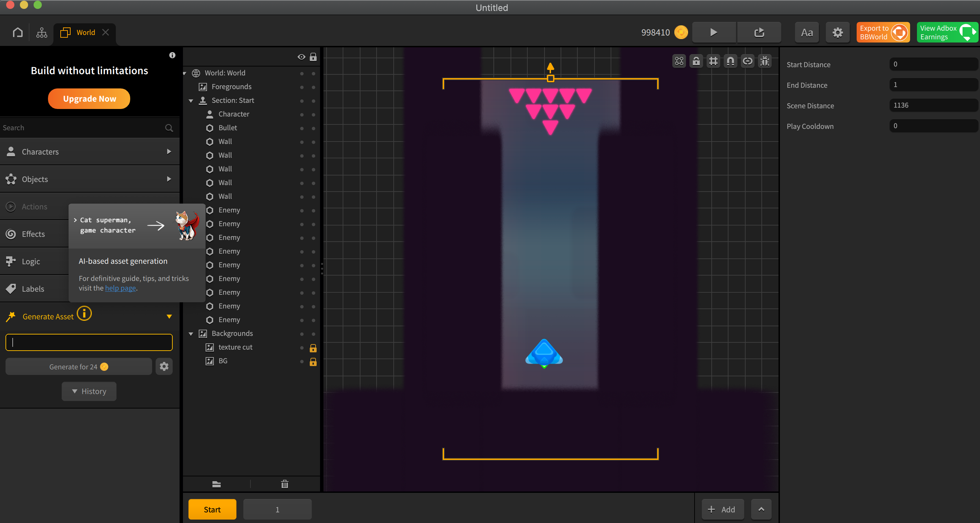Open the Aa font settings
This screenshot has width=980, height=523.
[x=807, y=32]
